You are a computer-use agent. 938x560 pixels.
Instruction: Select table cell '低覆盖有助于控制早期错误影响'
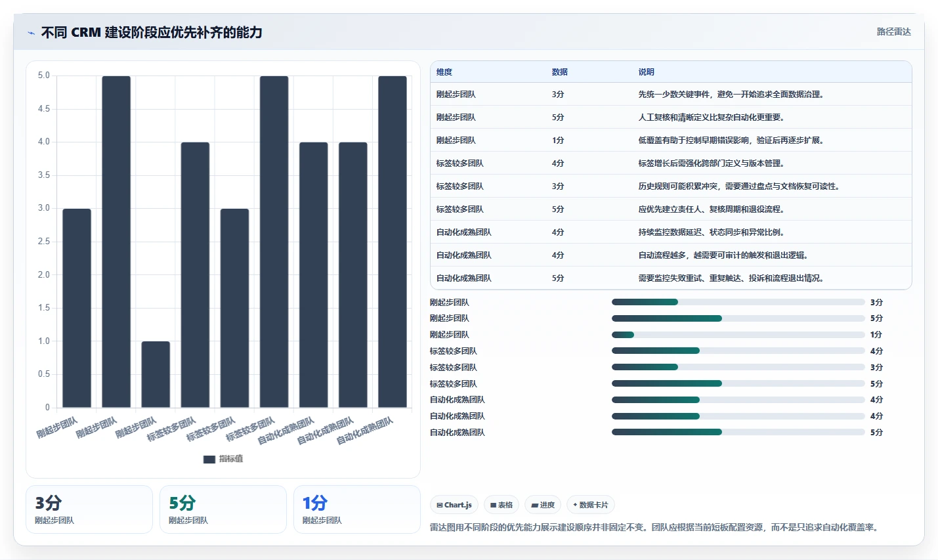(731, 140)
